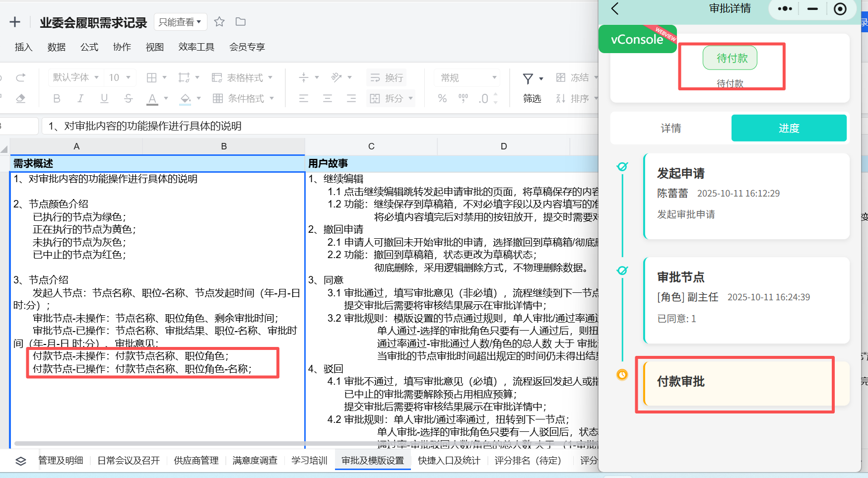Open the 默认字体 font dropdown
The width and height of the screenshot is (868, 478).
pos(75,77)
